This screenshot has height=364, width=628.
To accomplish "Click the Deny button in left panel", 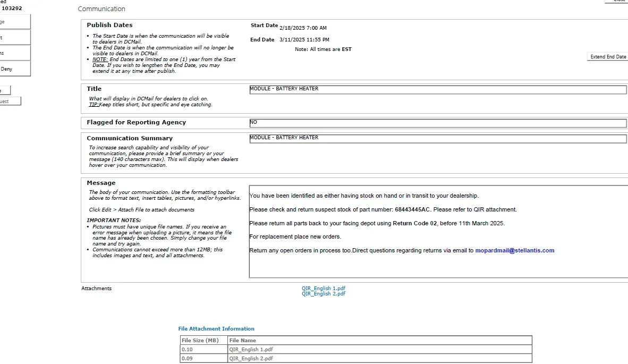I will [x=15, y=69].
